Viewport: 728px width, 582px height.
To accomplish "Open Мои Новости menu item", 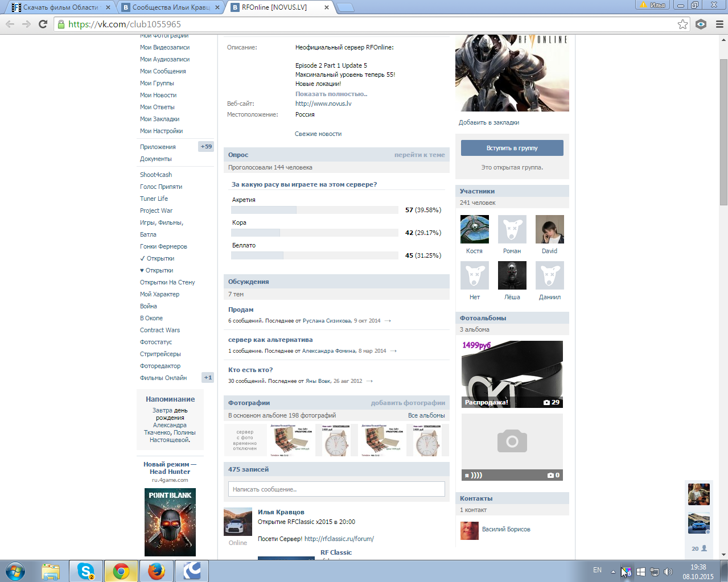I will [x=158, y=95].
